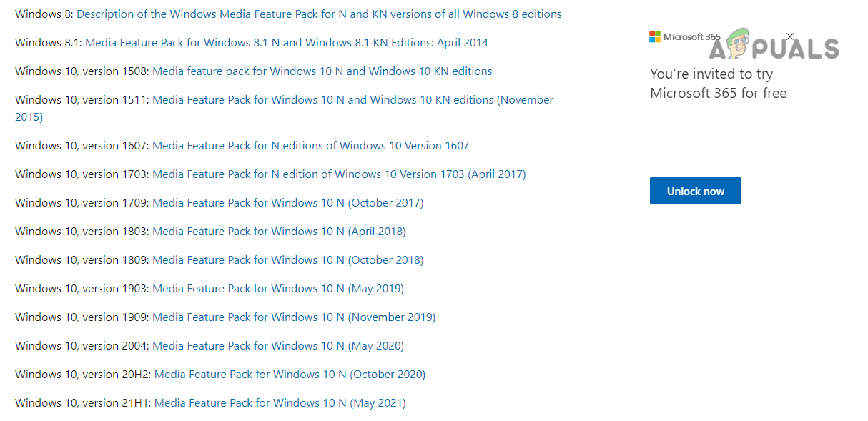Open the Windows 10 Version 1607 pack link

310,146
